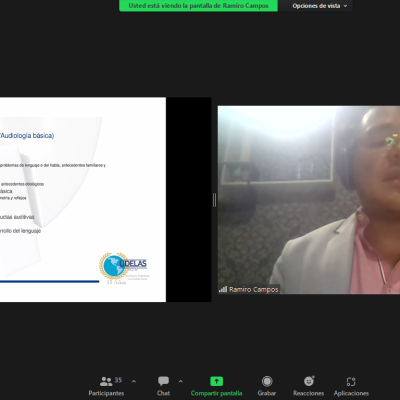
Task: Open the Participantes panel icon
Action: pyautogui.click(x=106, y=381)
